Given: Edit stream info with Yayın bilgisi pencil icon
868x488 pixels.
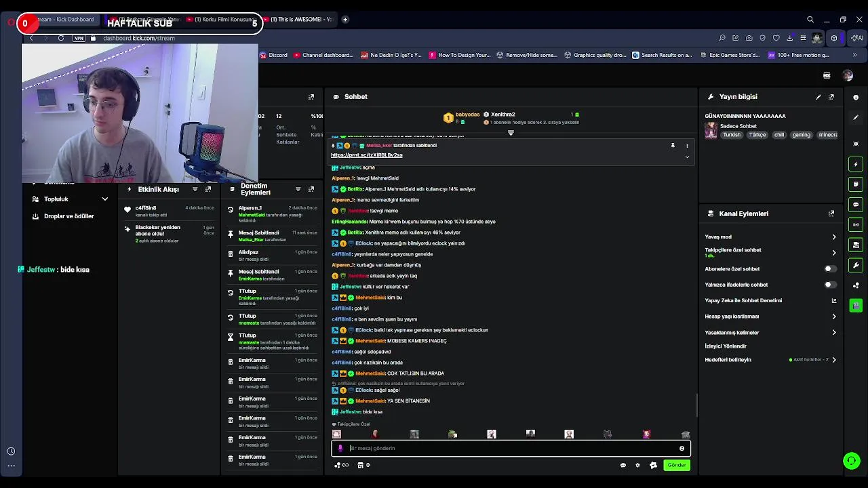Looking at the screenshot, I should [x=818, y=97].
